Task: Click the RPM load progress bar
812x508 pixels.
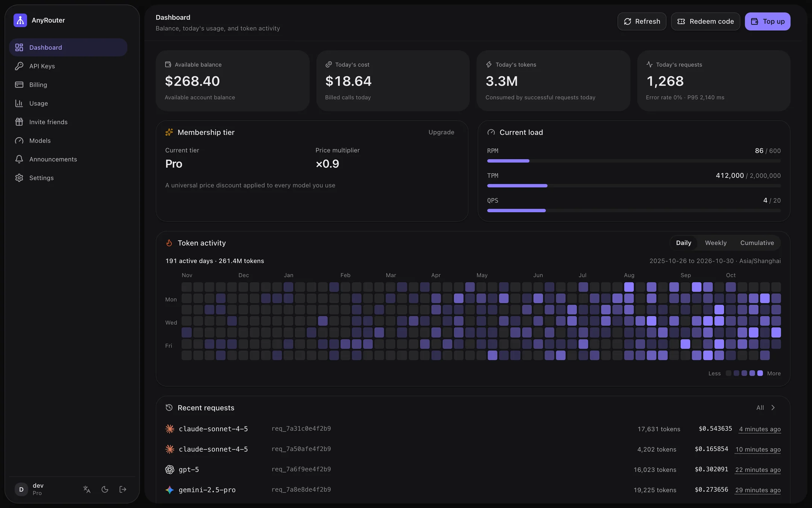Action: [634, 161]
